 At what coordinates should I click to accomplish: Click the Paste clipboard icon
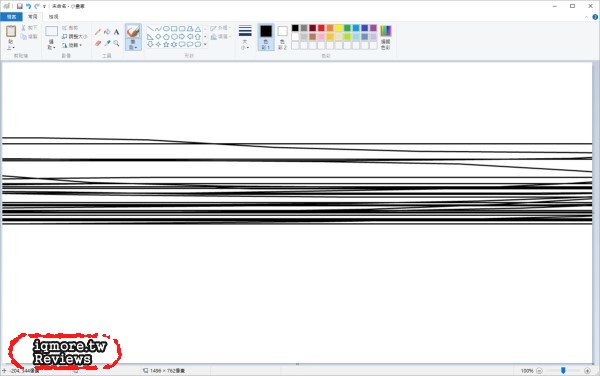11,31
